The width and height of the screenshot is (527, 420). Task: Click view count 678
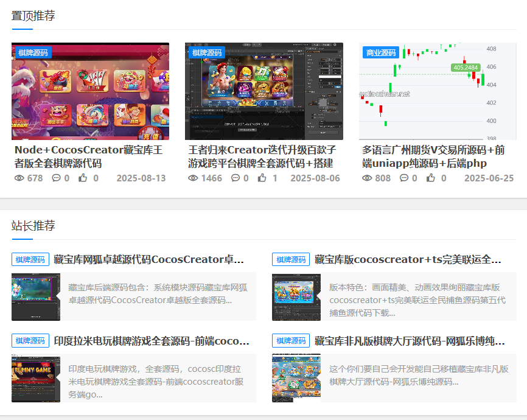pos(35,178)
